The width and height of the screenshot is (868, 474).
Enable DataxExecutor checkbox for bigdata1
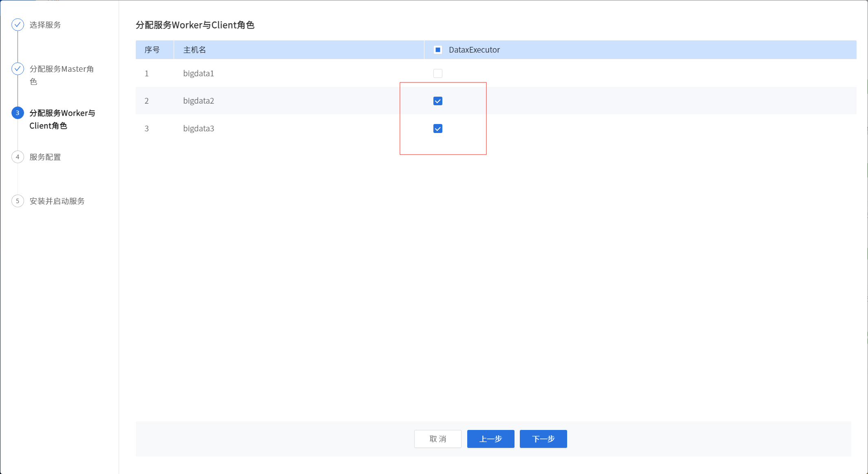438,73
